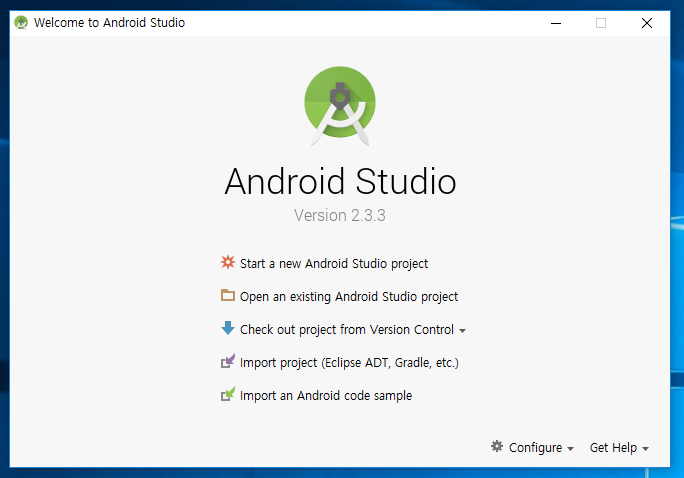Expand the Version Control dropdown arrow

click(x=462, y=331)
